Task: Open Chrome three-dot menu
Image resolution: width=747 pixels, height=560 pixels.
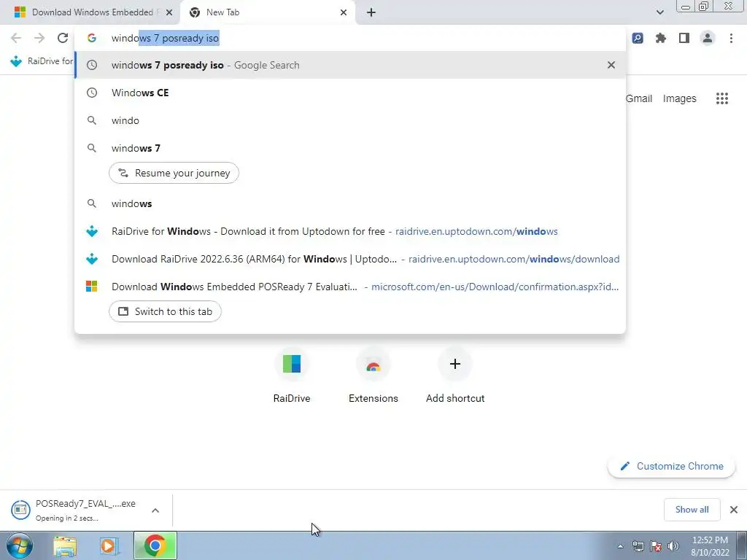Action: 731,38
